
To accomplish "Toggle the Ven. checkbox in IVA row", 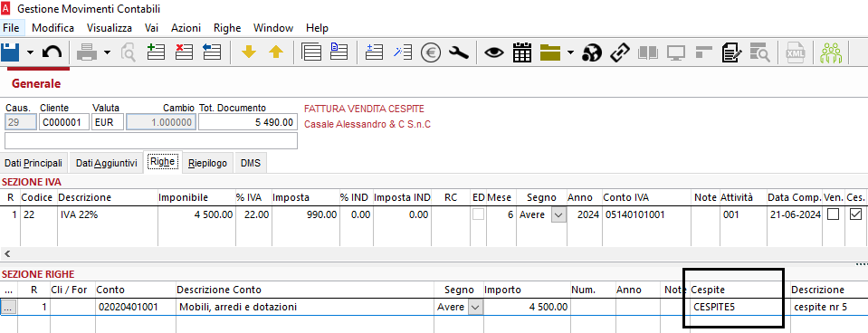I will 833,214.
